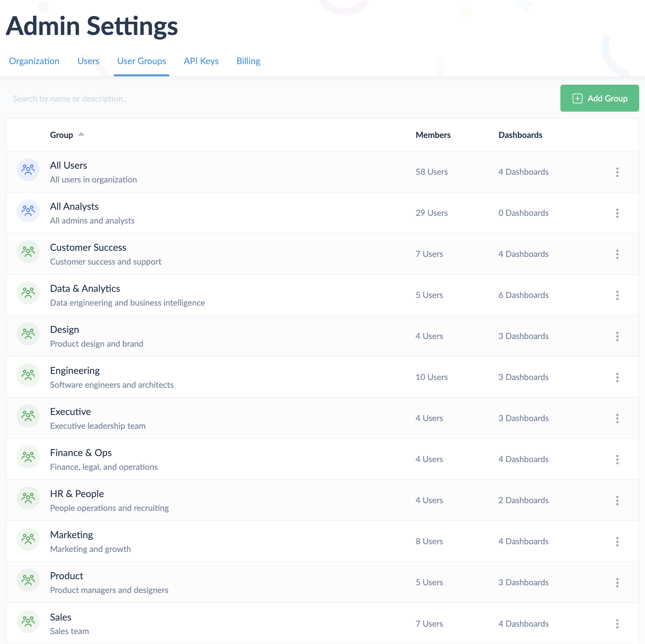Click the Marketing group icon
Screen dimensions: 645x644
[28, 539]
